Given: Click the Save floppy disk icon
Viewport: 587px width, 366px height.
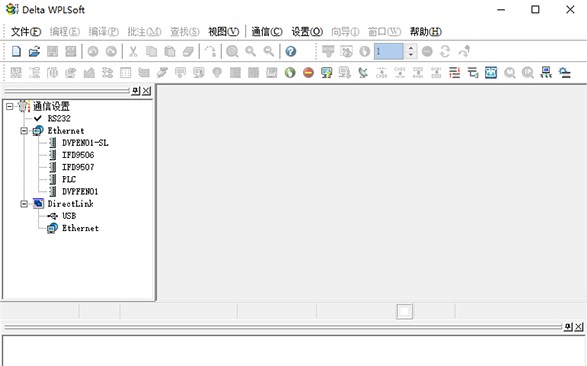Looking at the screenshot, I should (52, 51).
